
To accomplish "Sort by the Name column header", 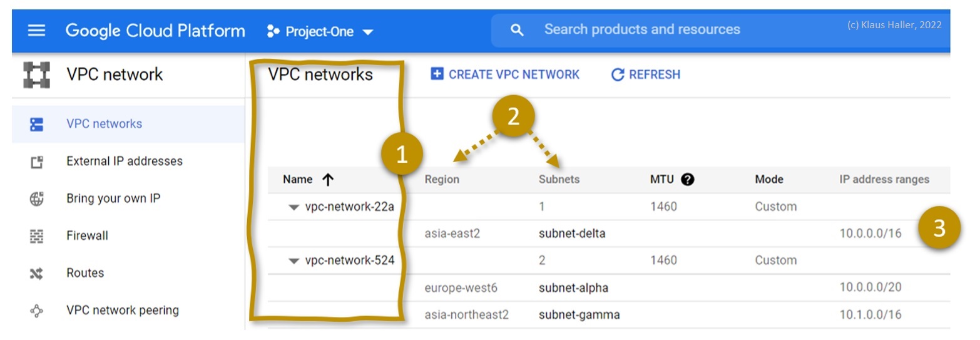I will click(297, 179).
